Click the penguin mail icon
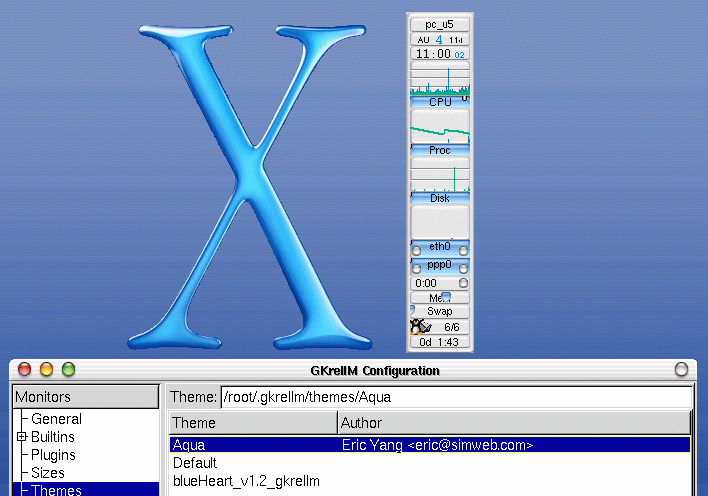This screenshot has width=708, height=496. 420,327
